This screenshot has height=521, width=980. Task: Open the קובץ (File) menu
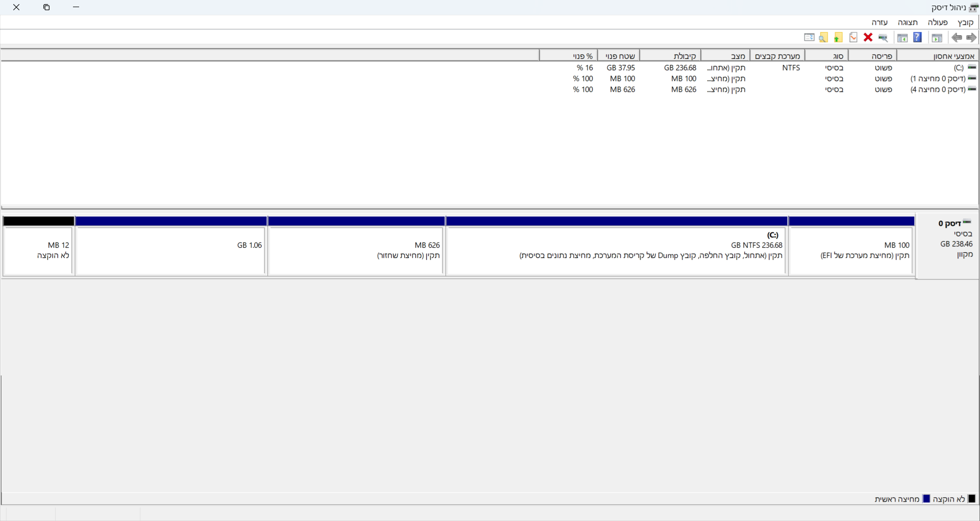pos(966,22)
